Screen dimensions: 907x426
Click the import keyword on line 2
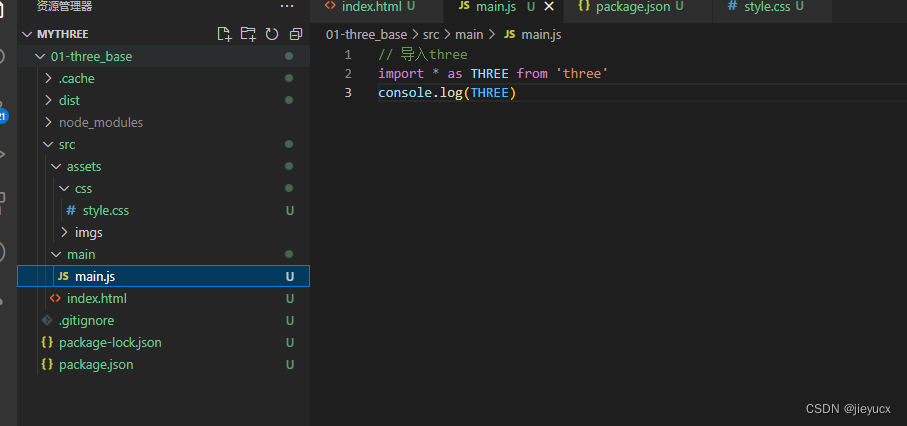(x=401, y=74)
